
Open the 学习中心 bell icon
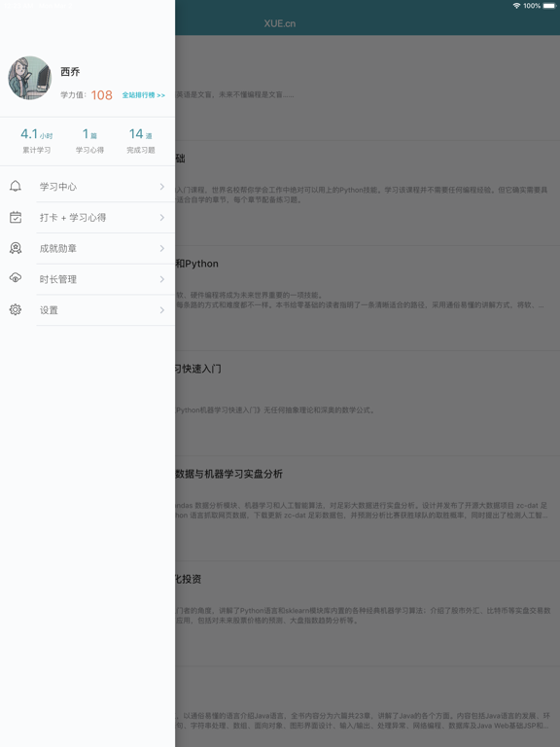pos(16,187)
